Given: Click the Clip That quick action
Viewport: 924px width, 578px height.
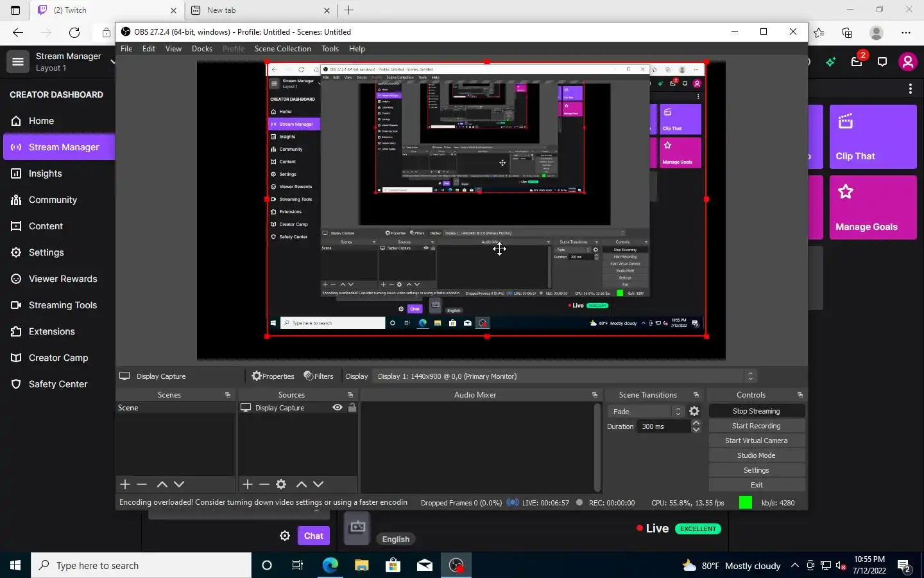Looking at the screenshot, I should 873,137.
